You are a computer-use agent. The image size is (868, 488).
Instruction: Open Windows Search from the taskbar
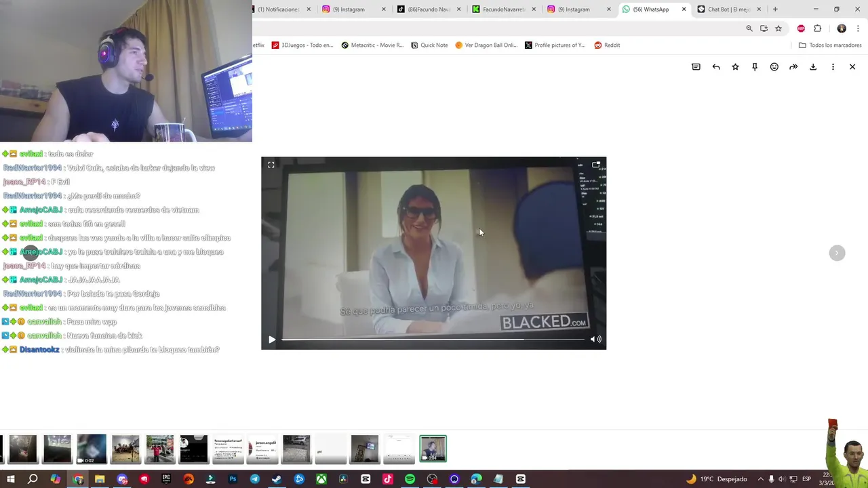click(x=33, y=479)
